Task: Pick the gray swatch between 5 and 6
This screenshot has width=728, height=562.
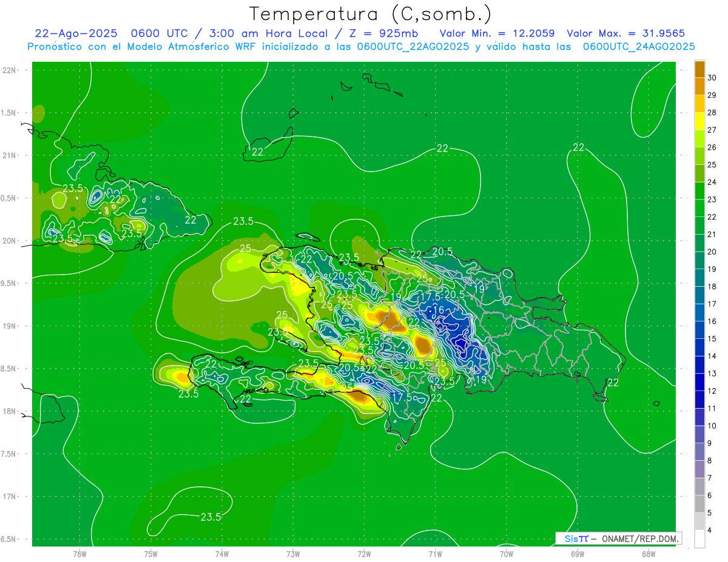Action: coord(699,504)
